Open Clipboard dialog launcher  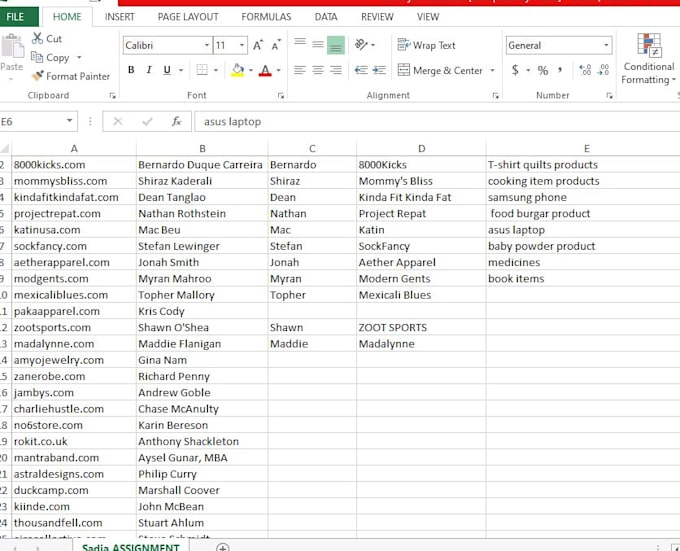[x=112, y=95]
